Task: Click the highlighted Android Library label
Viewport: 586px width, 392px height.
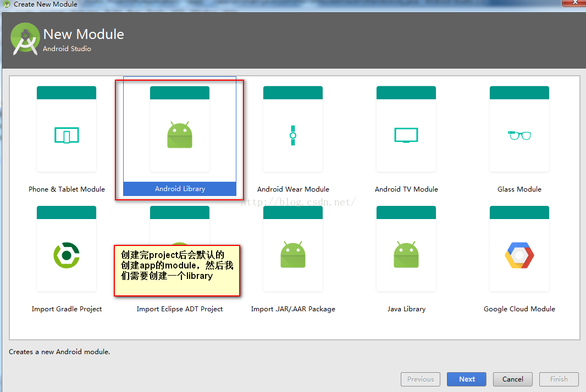Action: click(x=180, y=188)
